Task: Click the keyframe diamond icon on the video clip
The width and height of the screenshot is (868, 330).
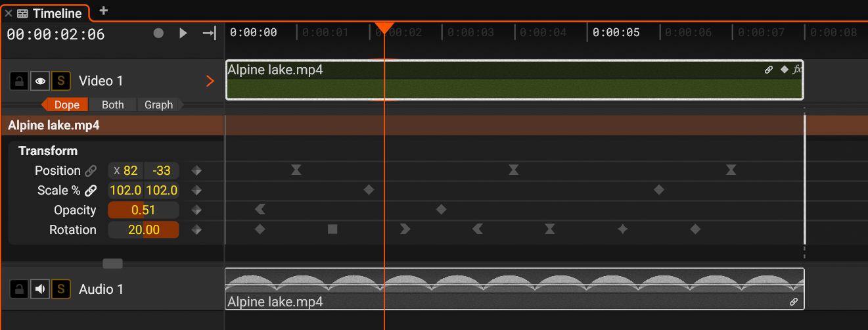Action: tap(784, 70)
